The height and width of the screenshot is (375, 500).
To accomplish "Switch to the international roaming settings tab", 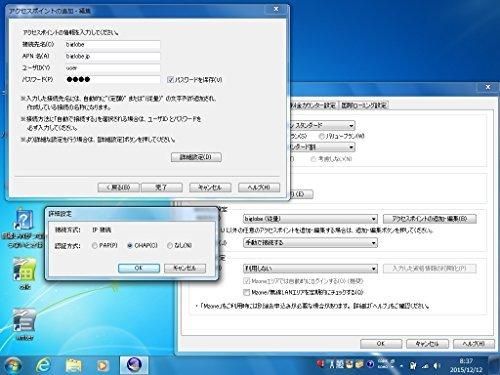I will point(364,105).
